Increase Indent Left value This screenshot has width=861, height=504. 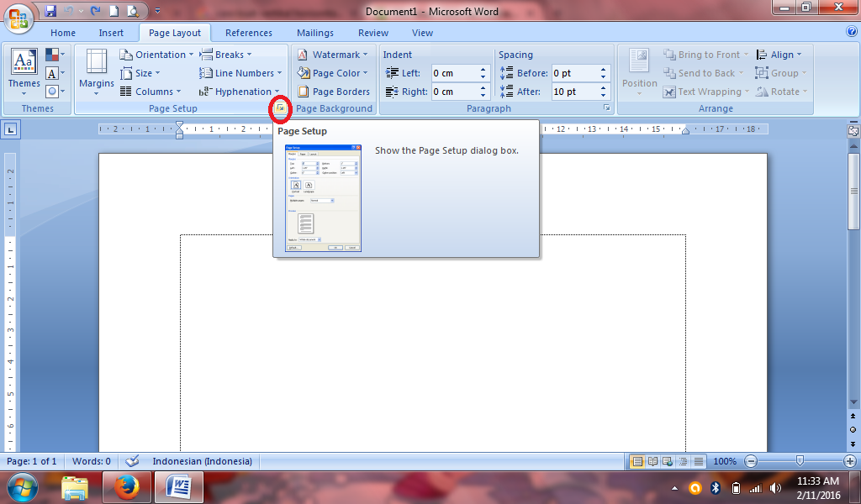(x=483, y=70)
